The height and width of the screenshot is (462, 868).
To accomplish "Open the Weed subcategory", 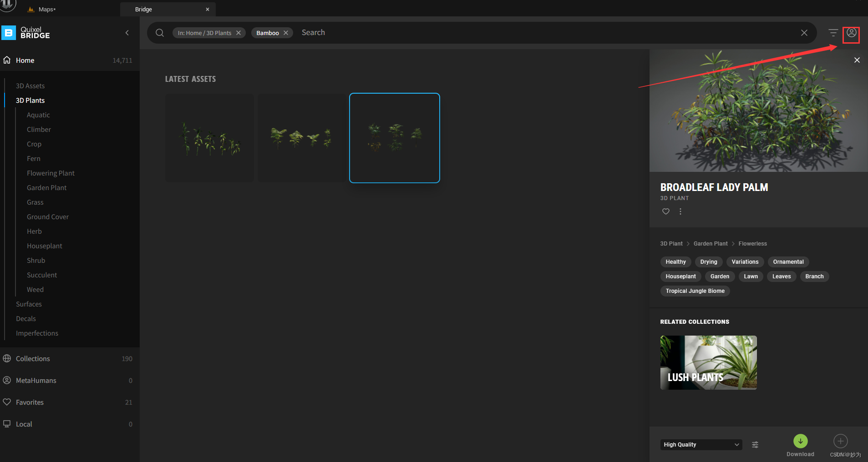I will pos(35,290).
